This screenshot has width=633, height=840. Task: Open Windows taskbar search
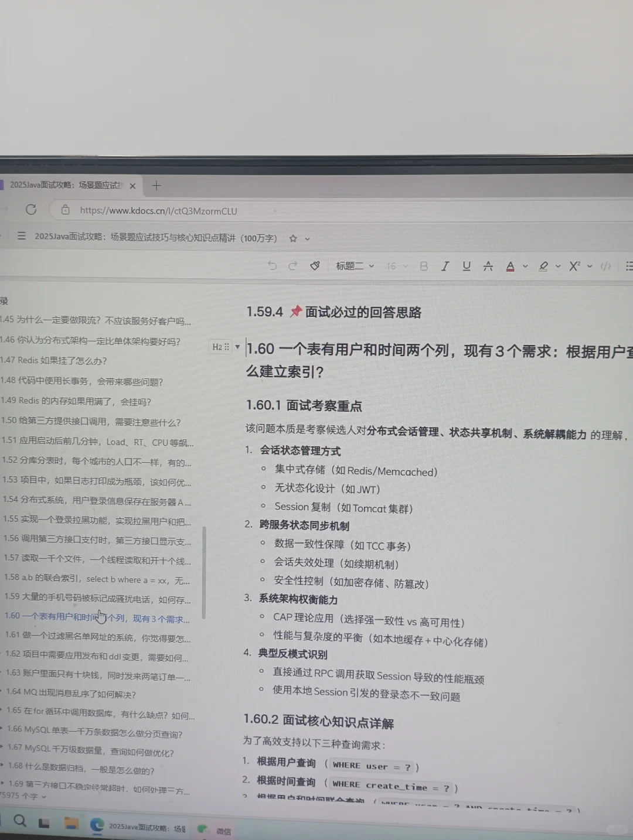coord(20,821)
